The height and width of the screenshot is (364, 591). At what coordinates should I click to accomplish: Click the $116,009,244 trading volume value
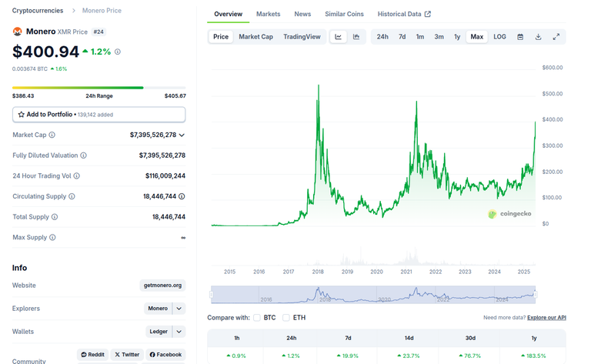(165, 176)
